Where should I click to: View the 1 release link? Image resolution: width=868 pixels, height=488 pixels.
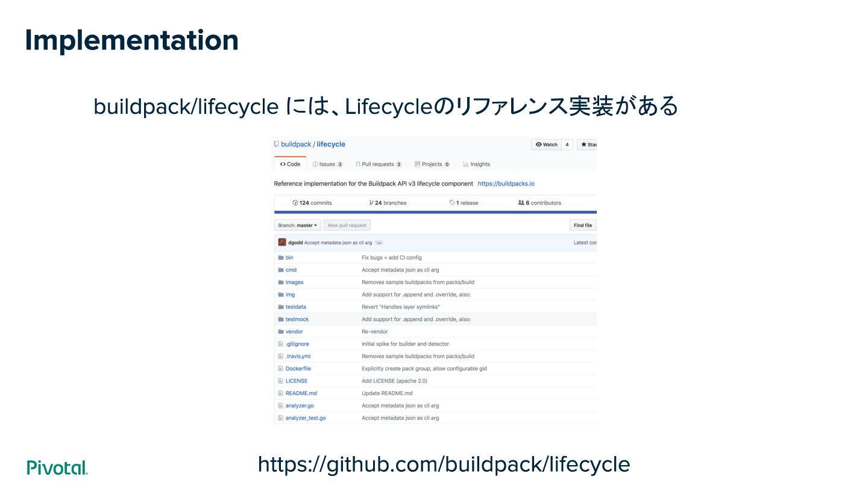pyautogui.click(x=464, y=203)
